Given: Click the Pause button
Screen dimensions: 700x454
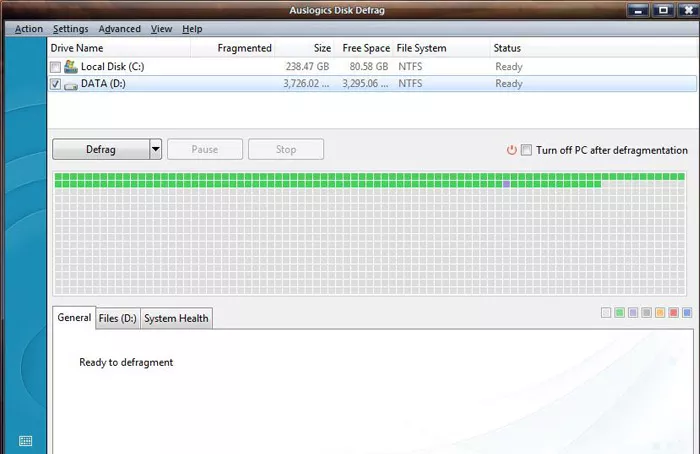Looking at the screenshot, I should 205,149.
